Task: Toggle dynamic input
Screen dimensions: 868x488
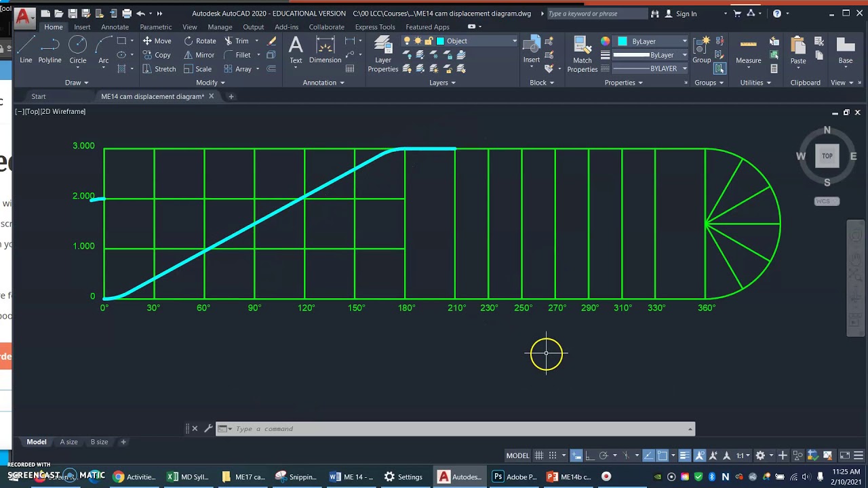Action: click(x=576, y=455)
